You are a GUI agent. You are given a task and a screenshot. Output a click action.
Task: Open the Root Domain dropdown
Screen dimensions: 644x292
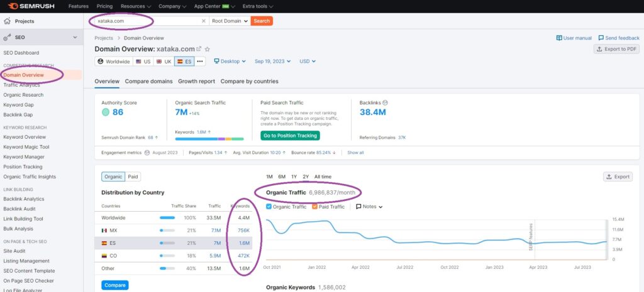pos(230,21)
